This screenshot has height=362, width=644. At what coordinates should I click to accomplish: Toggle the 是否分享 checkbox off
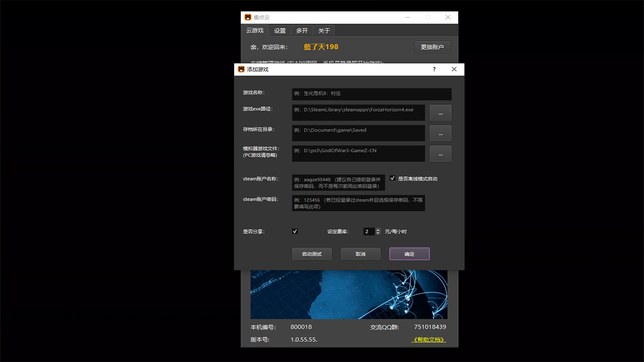point(295,231)
